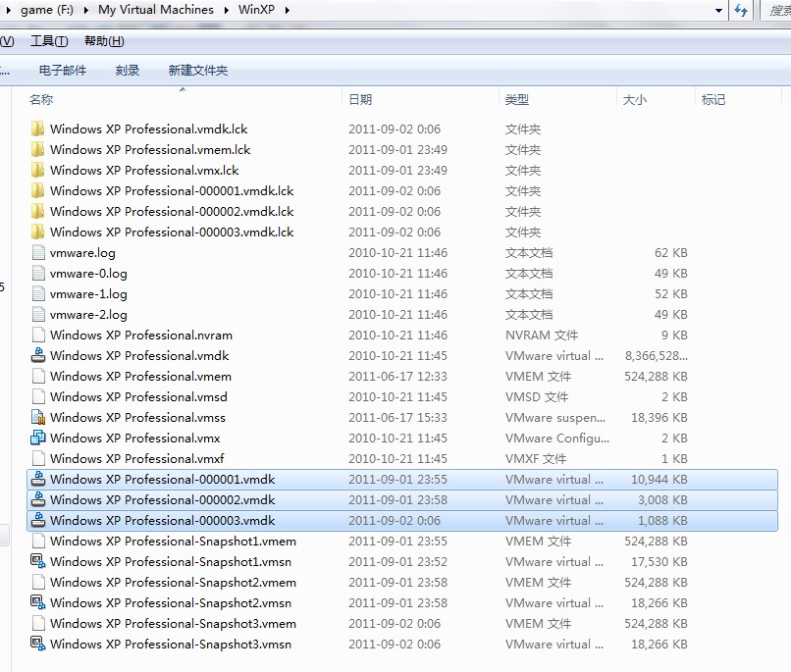791x672 pixels.
Task: Click the address bar refresh button
Action: tap(741, 10)
